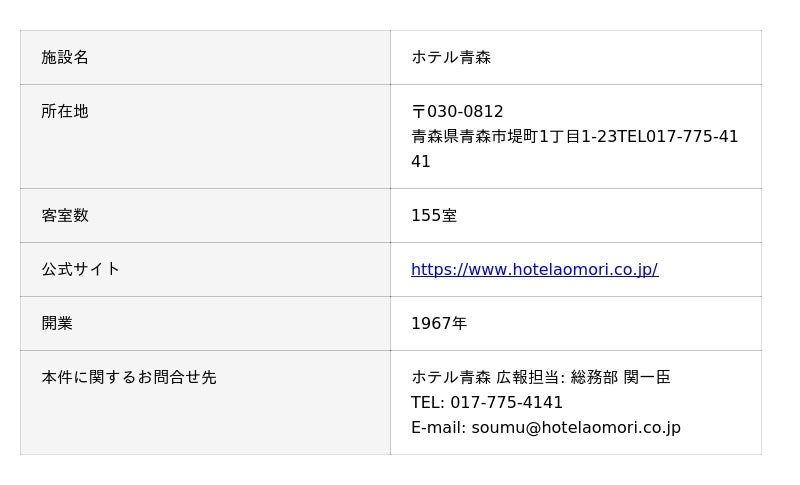Viewport: 800px width, 485px height.
Task: Click the TEL: 017-775-4141 contact line
Action: click(x=487, y=402)
